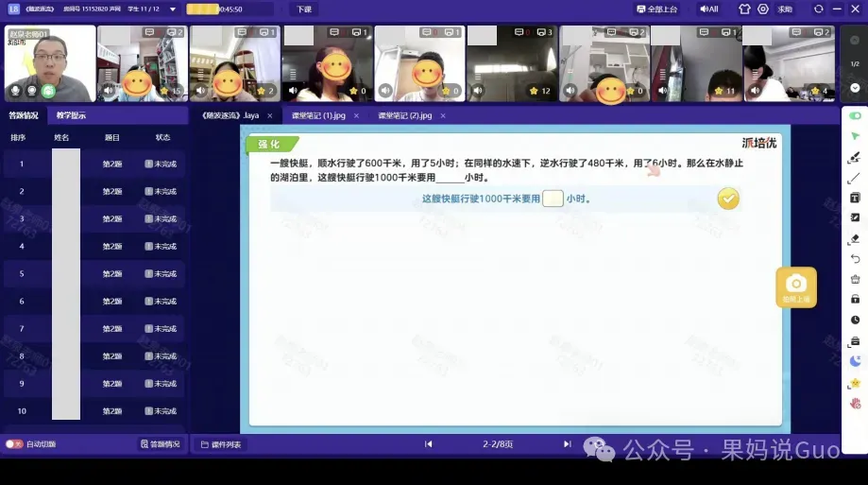Image resolution: width=868 pixels, height=485 pixels.
Task: Click the 求助 help button
Action: [x=785, y=9]
